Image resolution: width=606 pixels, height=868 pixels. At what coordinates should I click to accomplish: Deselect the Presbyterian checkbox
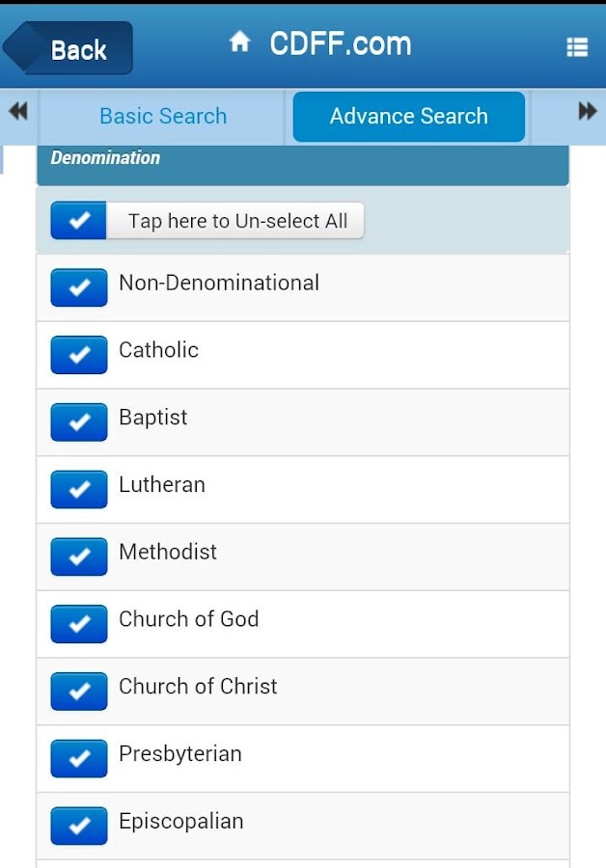click(79, 759)
